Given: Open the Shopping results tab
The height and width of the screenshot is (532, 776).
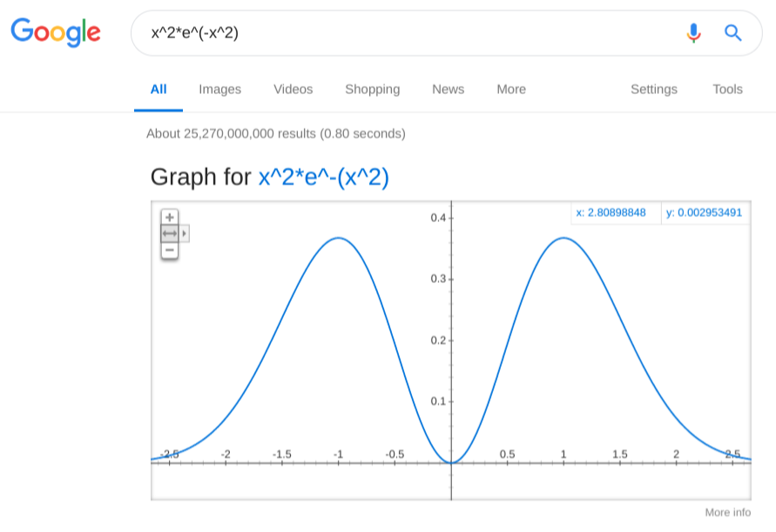Looking at the screenshot, I should click(372, 89).
